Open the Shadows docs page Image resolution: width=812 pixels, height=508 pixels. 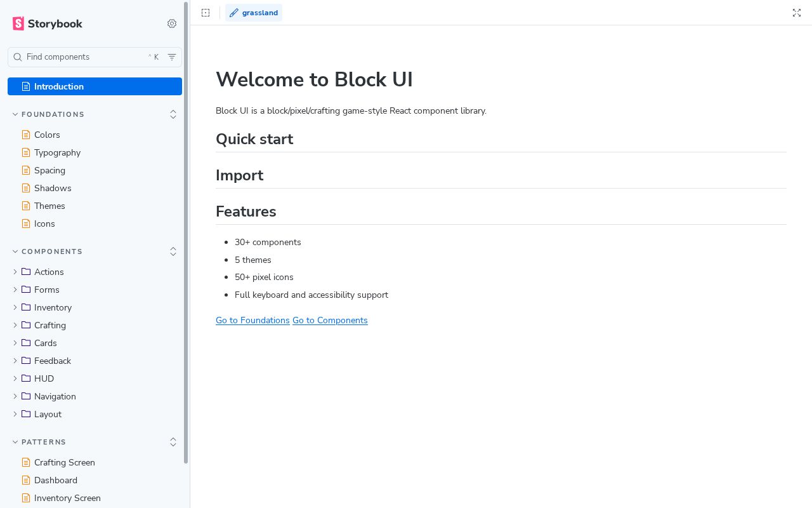(x=95, y=188)
